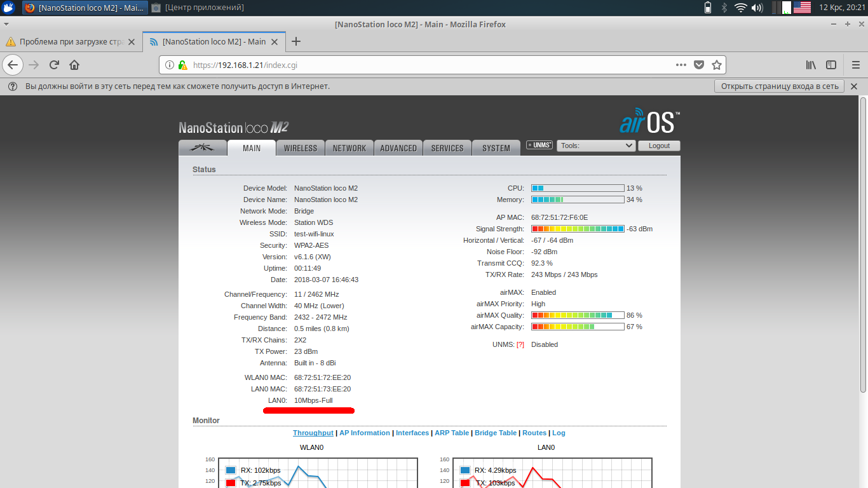Click the UNMS help question mark
The width and height of the screenshot is (868, 488).
click(520, 344)
